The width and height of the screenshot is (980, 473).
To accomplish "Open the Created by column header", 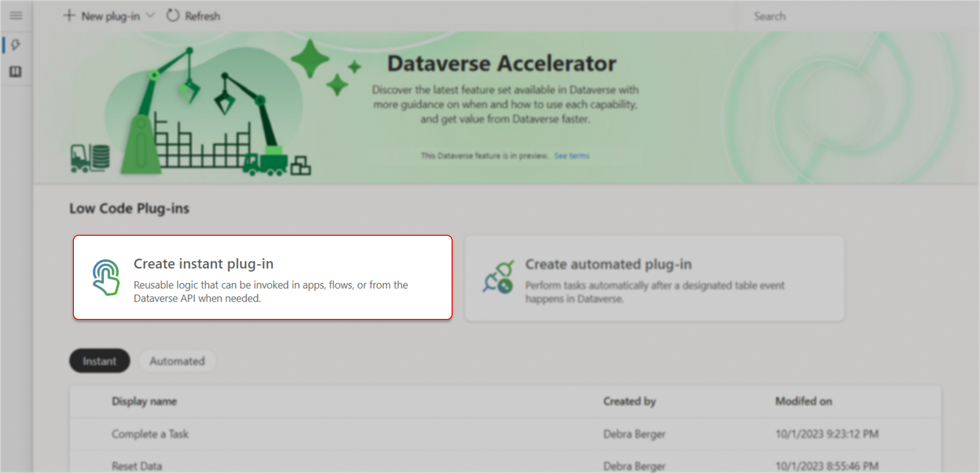I will click(x=629, y=401).
